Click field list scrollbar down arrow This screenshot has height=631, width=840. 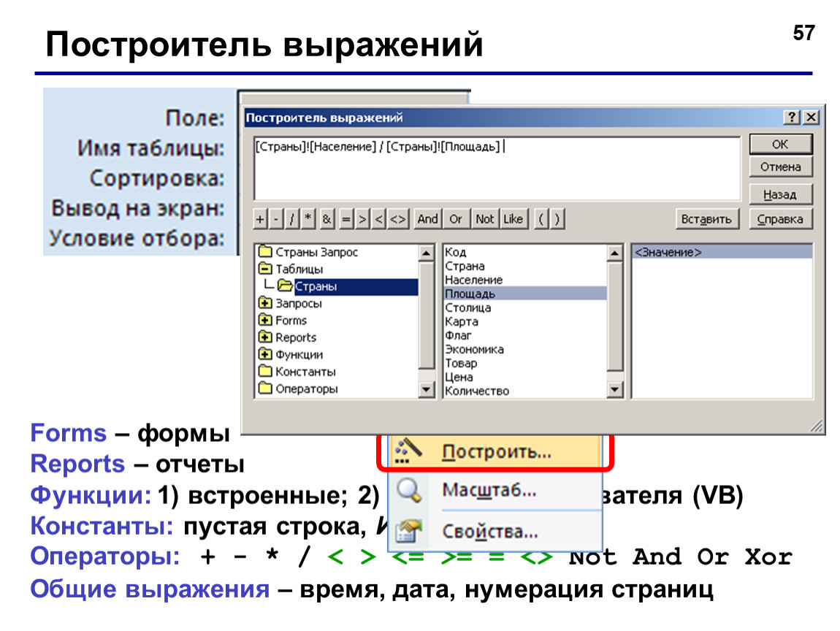pyautogui.click(x=615, y=389)
